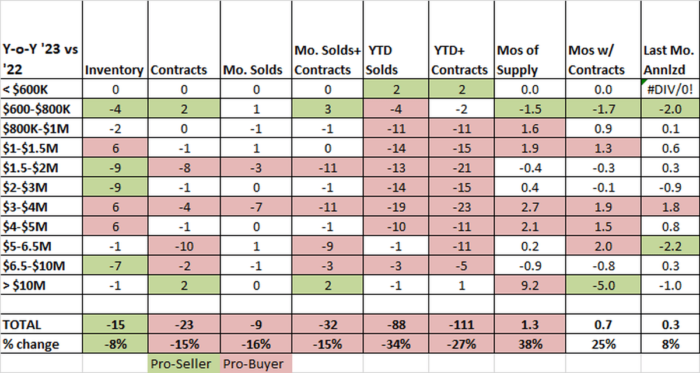Select the % change row label

[x=41, y=344]
